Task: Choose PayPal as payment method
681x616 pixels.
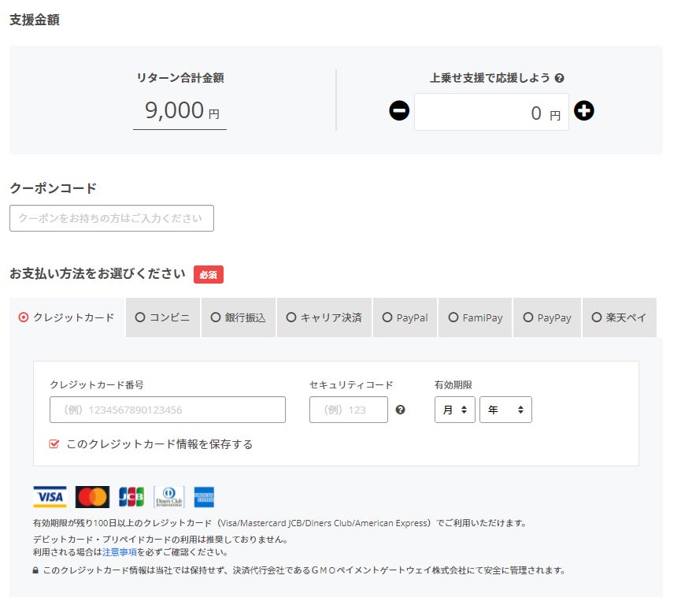Action: [x=405, y=317]
